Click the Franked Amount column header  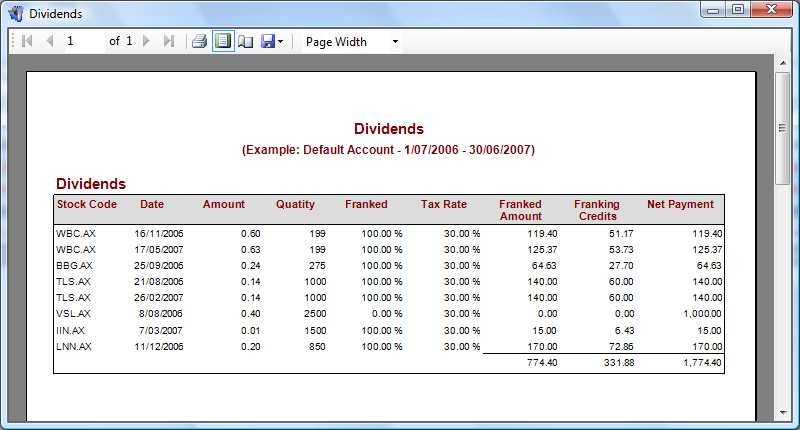pos(520,210)
